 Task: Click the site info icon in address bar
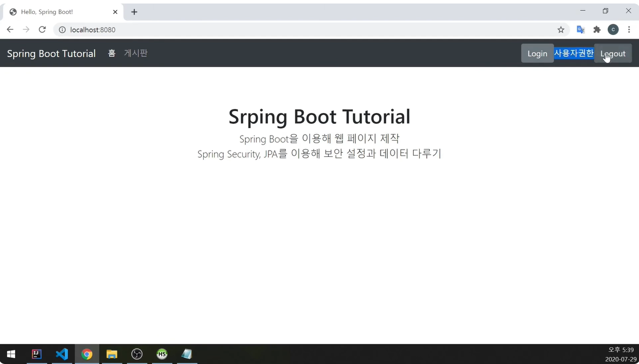62,30
